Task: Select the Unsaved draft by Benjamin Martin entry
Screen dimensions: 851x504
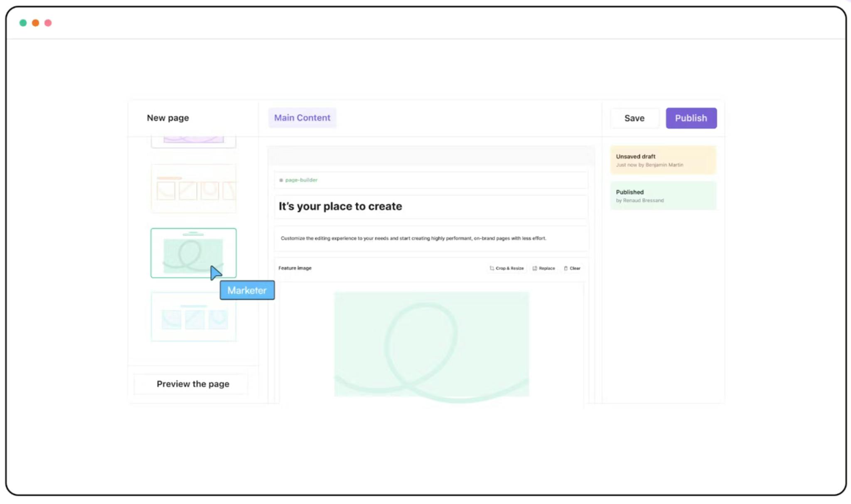Action: click(663, 160)
